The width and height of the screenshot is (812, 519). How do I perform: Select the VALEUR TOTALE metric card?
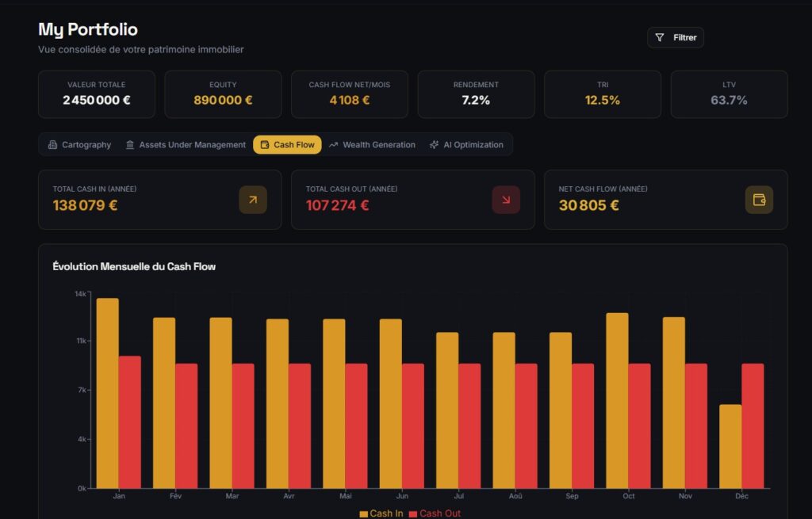[96, 93]
